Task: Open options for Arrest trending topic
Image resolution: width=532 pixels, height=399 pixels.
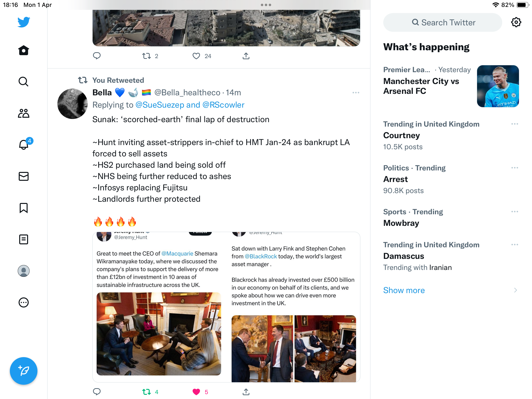Action: tap(515, 168)
